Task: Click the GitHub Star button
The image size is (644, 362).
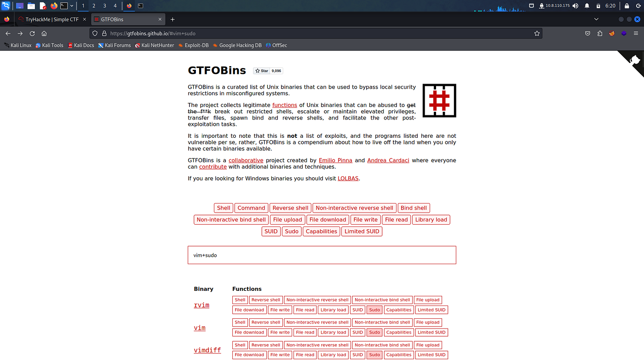Action: point(261,71)
